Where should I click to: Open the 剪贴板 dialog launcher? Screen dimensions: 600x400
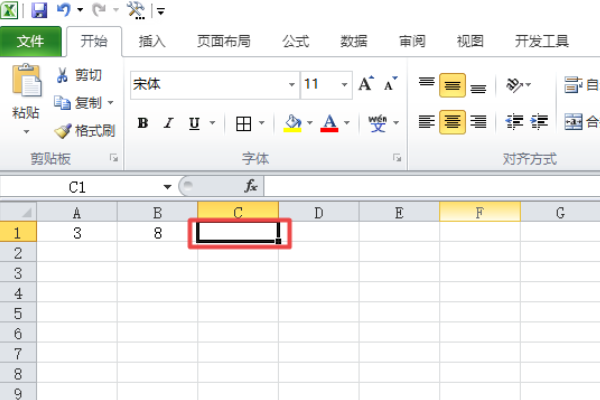pyautogui.click(x=114, y=158)
